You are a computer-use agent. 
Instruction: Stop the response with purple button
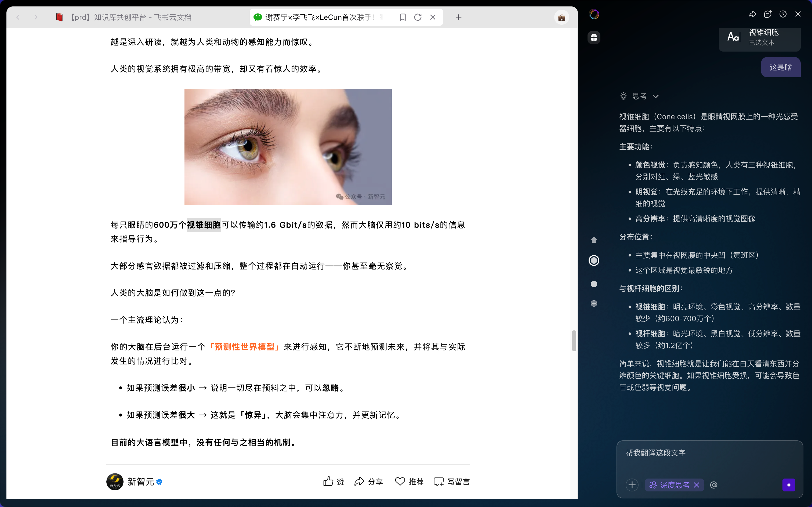789,485
